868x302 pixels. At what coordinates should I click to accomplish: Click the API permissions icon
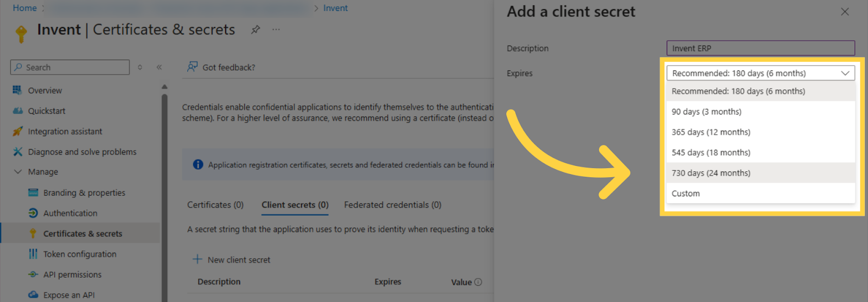pos(33,274)
